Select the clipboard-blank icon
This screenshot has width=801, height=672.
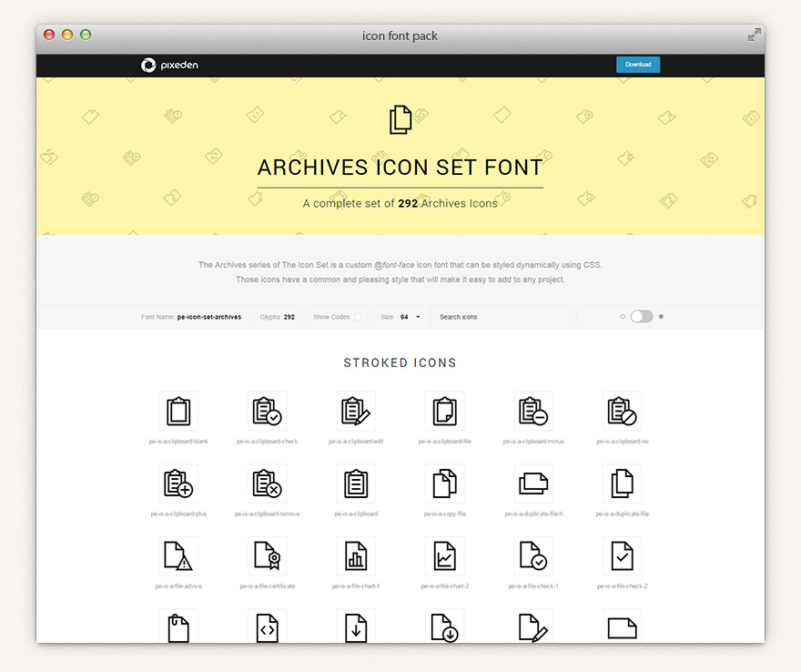click(178, 411)
